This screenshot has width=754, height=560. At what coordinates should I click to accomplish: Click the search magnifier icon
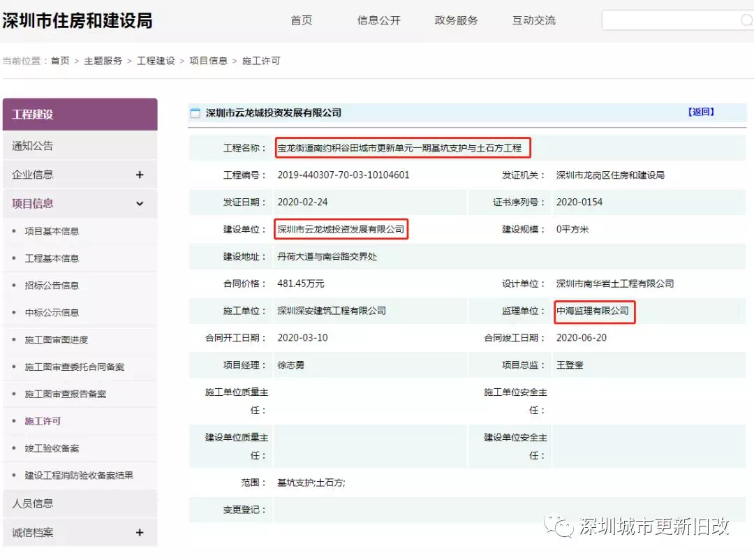(746, 20)
